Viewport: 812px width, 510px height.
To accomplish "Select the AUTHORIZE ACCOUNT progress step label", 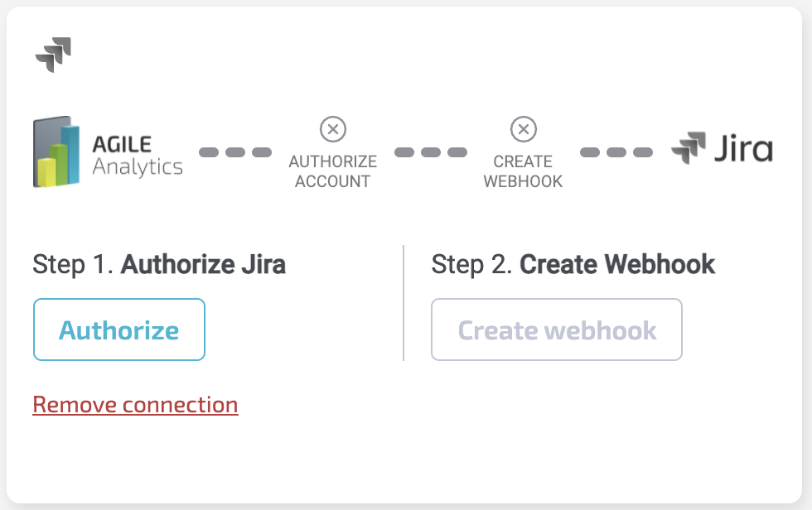I will [332, 171].
